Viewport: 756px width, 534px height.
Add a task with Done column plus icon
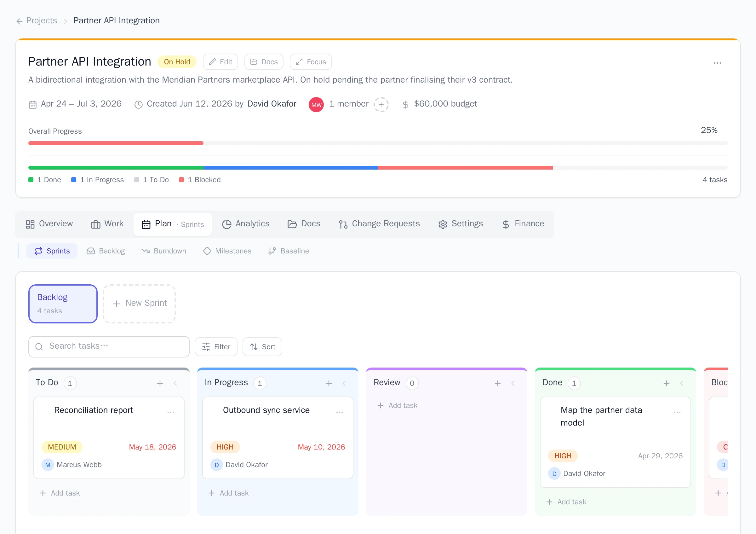[x=667, y=383]
